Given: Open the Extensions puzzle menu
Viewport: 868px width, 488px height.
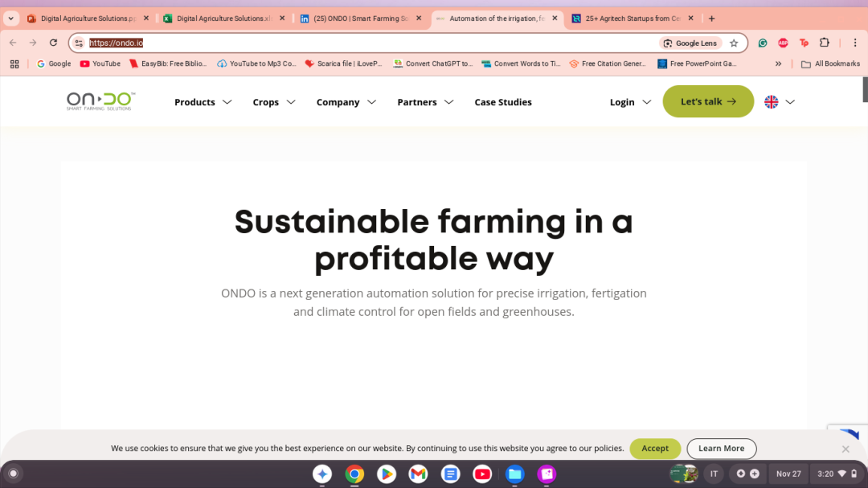Looking at the screenshot, I should [x=825, y=43].
